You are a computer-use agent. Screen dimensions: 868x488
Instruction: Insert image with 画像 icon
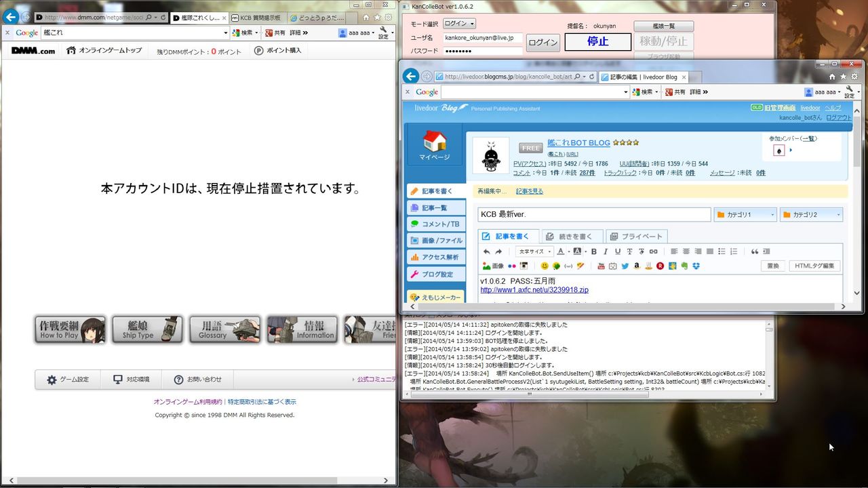tap(493, 266)
